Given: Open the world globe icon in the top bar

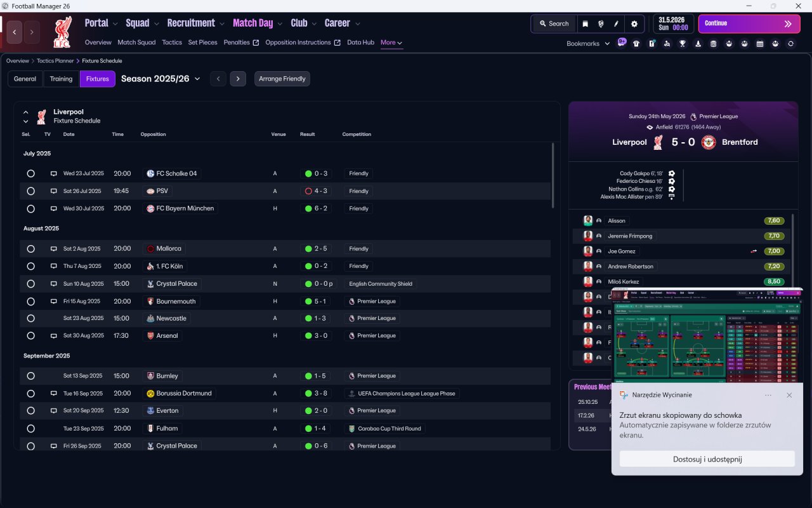Looking at the screenshot, I should point(601,23).
